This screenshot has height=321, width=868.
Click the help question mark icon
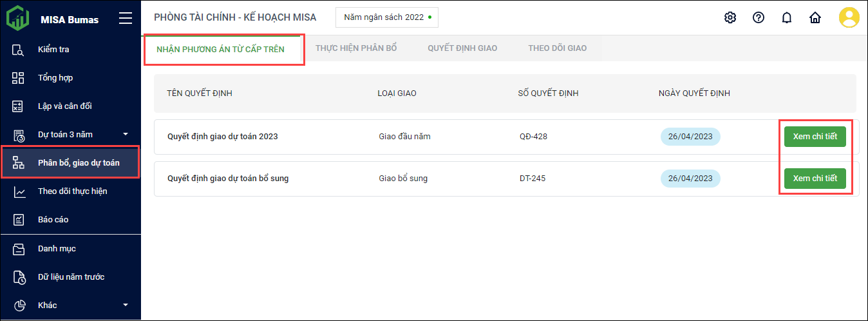[x=759, y=17]
